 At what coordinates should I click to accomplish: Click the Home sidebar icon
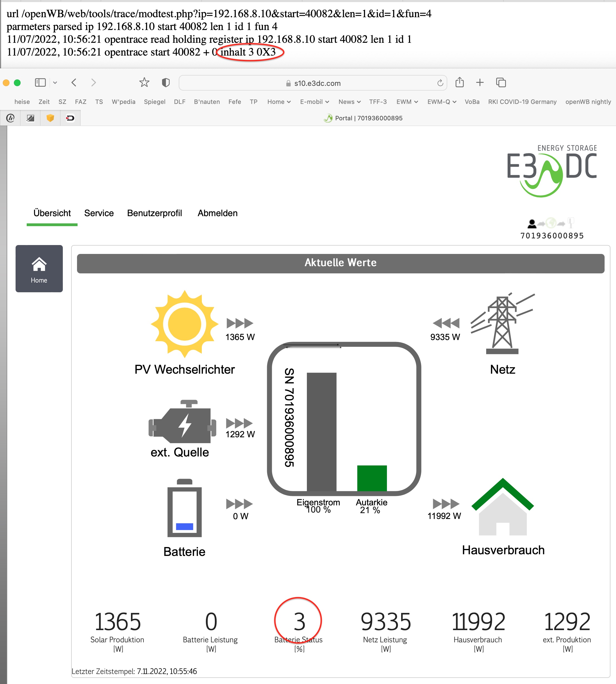coord(39,268)
